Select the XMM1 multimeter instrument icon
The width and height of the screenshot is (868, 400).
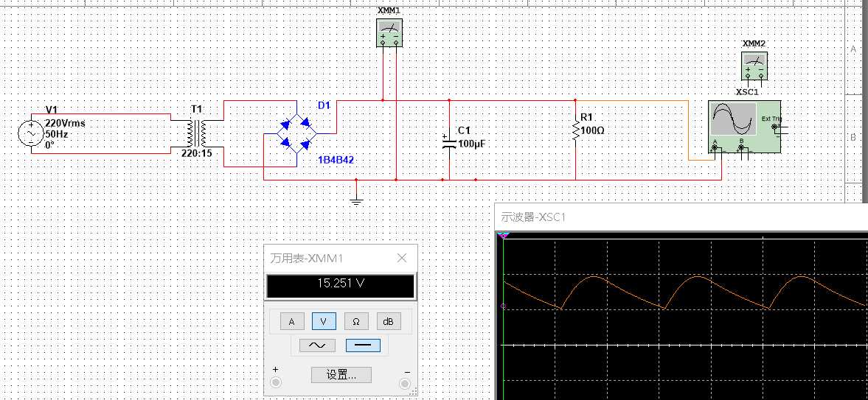[x=389, y=32]
